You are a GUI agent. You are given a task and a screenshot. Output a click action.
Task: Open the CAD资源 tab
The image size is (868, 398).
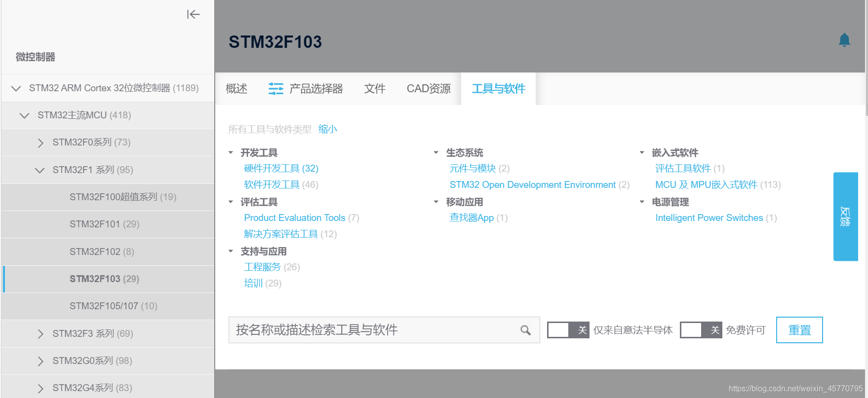coord(429,89)
